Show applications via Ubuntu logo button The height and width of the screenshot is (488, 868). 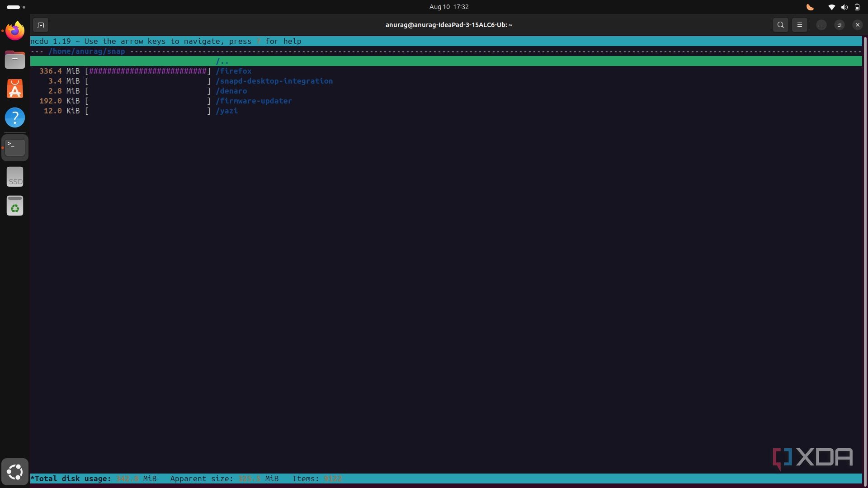(15, 472)
